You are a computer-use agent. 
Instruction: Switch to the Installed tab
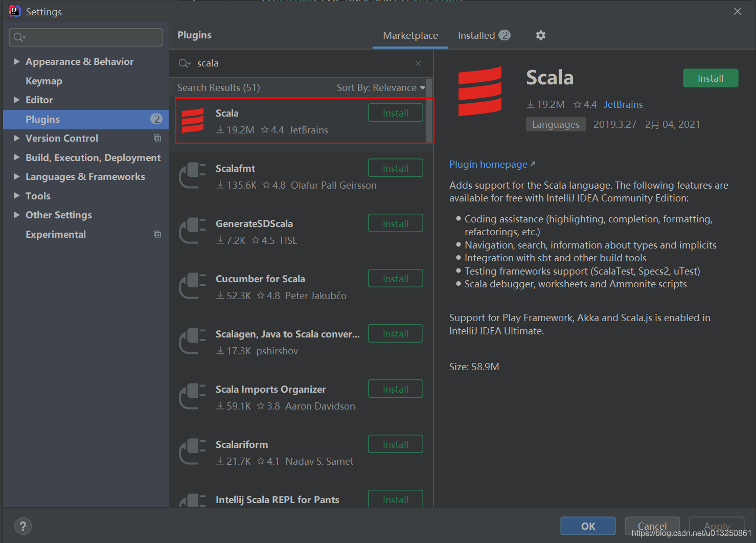click(484, 35)
